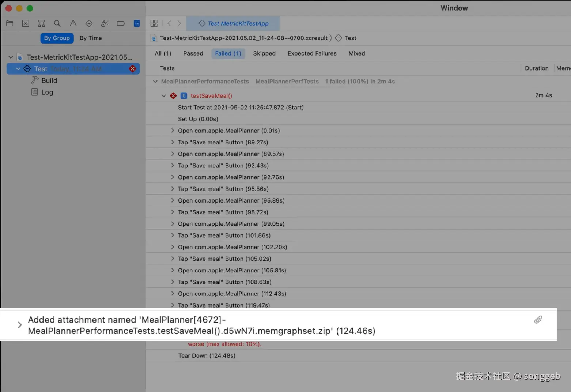Click the red failure badge on Test row

click(133, 69)
